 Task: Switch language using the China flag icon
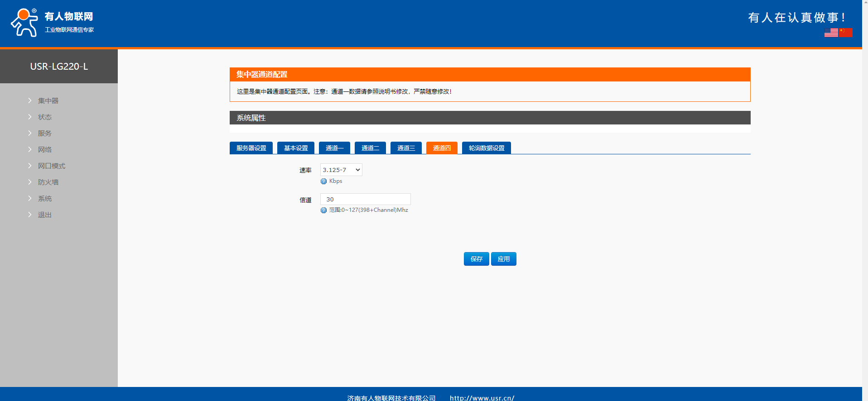point(845,33)
